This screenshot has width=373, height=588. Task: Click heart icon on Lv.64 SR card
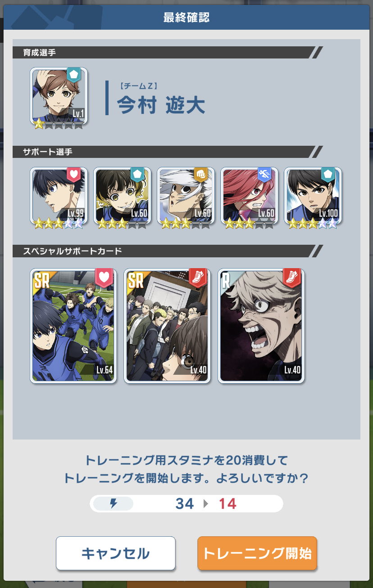[x=104, y=278]
